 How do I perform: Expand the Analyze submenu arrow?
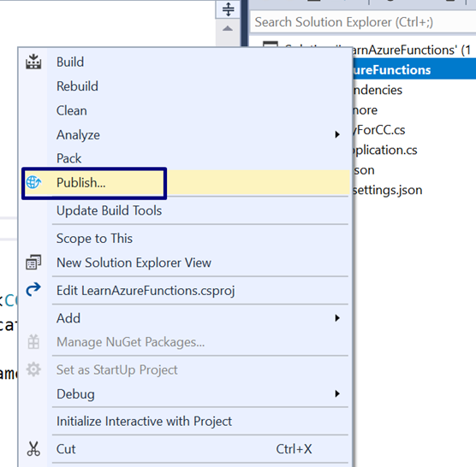337,134
